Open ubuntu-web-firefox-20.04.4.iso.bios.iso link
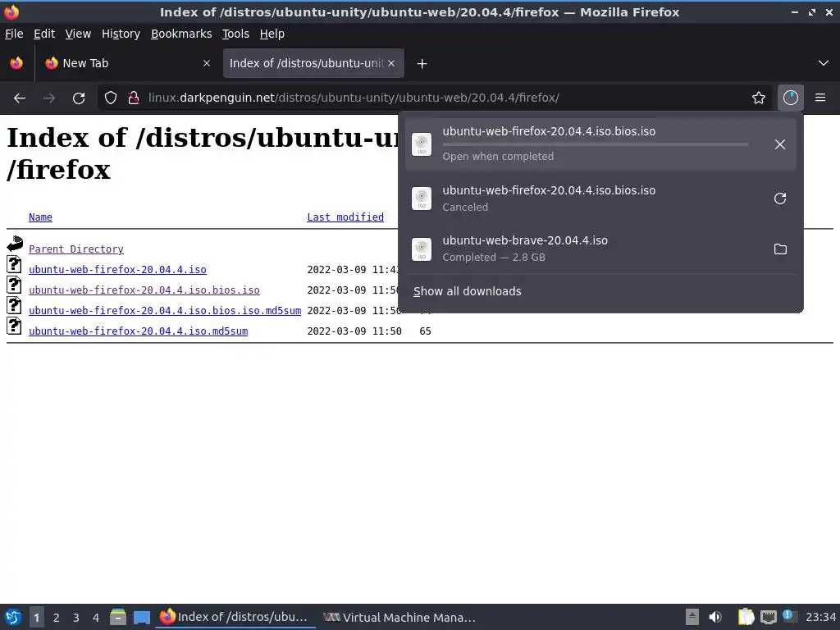The image size is (840, 630). click(144, 290)
